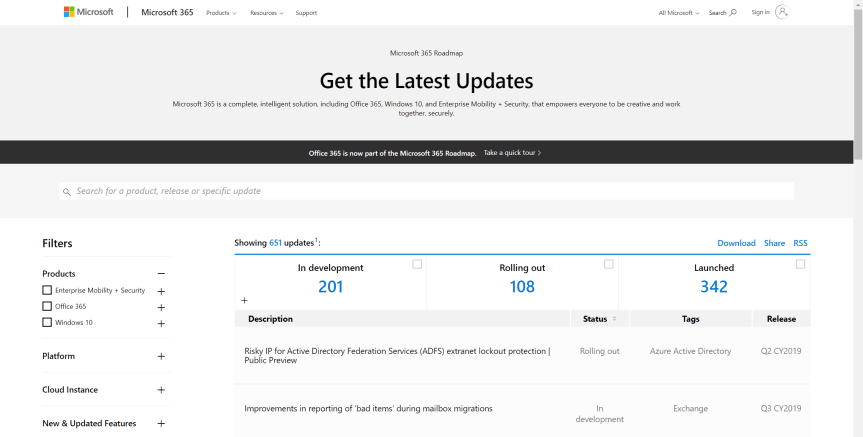This screenshot has width=863, height=437.
Task: Click the Microsoft 365 Roadmap breadcrumb text
Action: click(427, 53)
